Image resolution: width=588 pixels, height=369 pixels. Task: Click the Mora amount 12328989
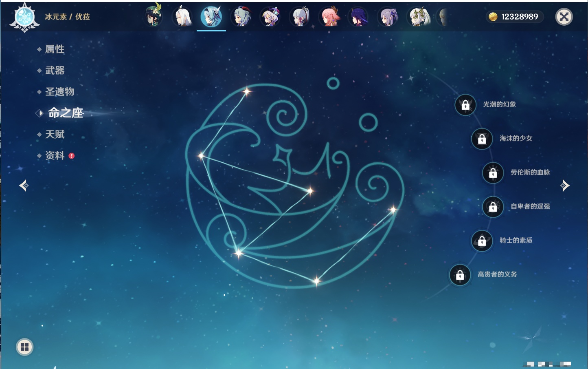tap(520, 17)
